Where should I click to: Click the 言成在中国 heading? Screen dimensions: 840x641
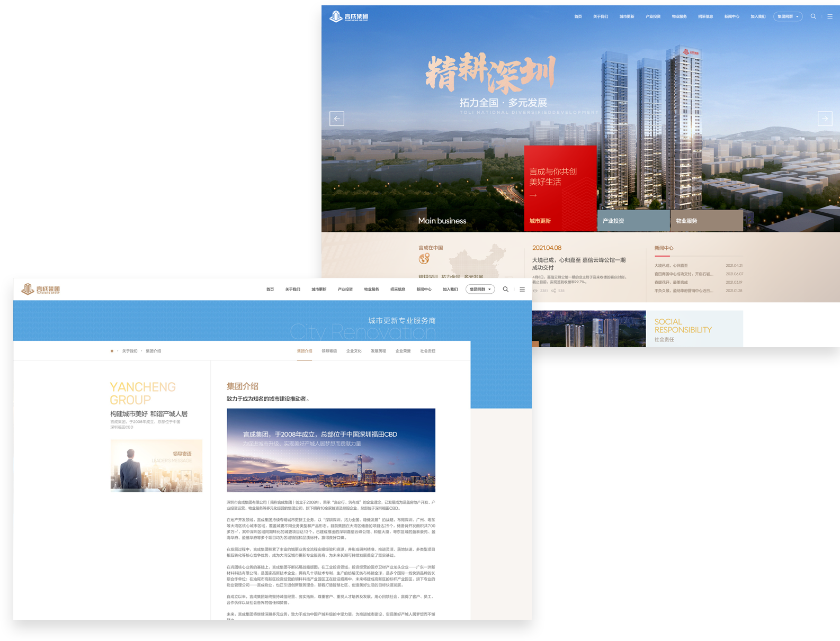coord(431,248)
